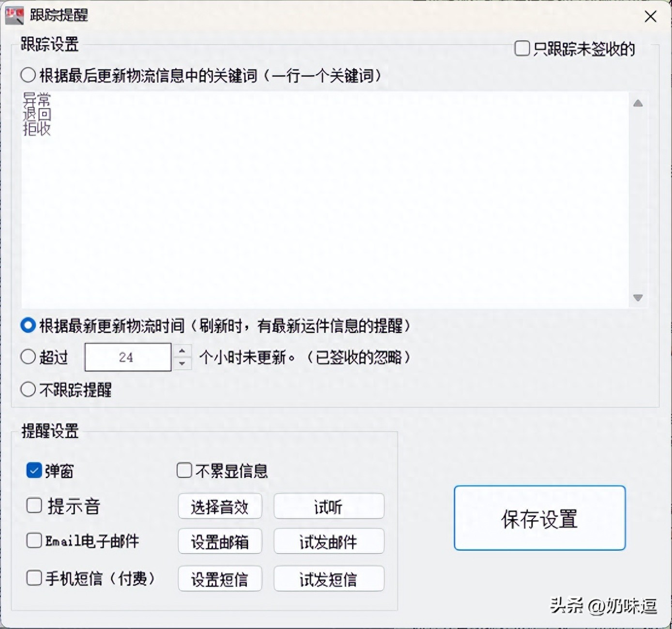Click the 选择音效 button
The image size is (672, 629).
pos(220,506)
